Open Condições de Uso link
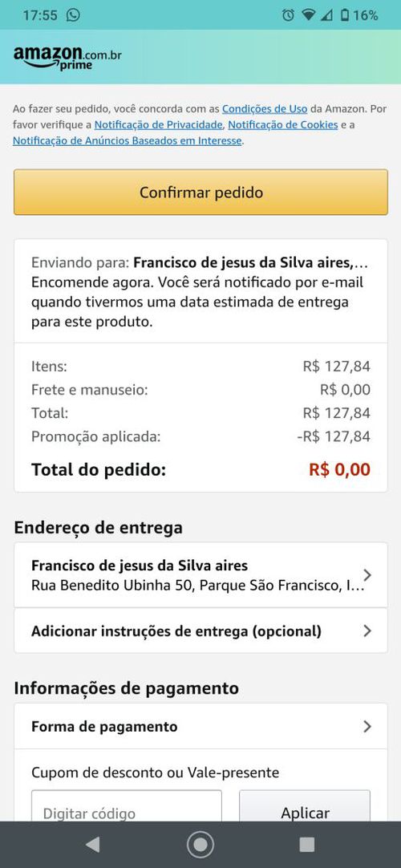Screen dimensions: 401x868 [265, 109]
